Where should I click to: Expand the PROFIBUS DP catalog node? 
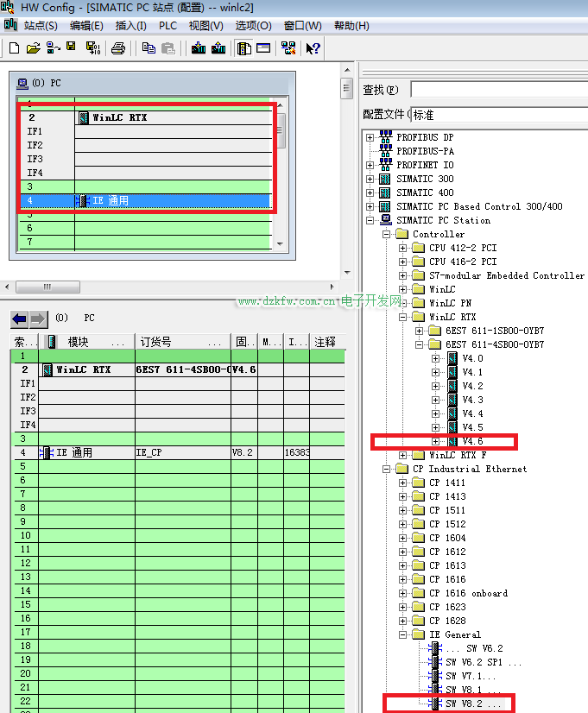tap(370, 137)
